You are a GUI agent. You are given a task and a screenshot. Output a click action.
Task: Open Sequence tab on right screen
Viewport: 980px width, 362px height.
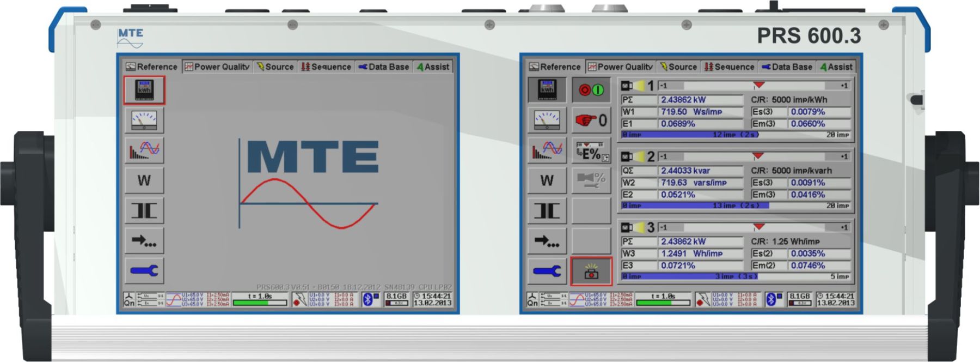729,67
